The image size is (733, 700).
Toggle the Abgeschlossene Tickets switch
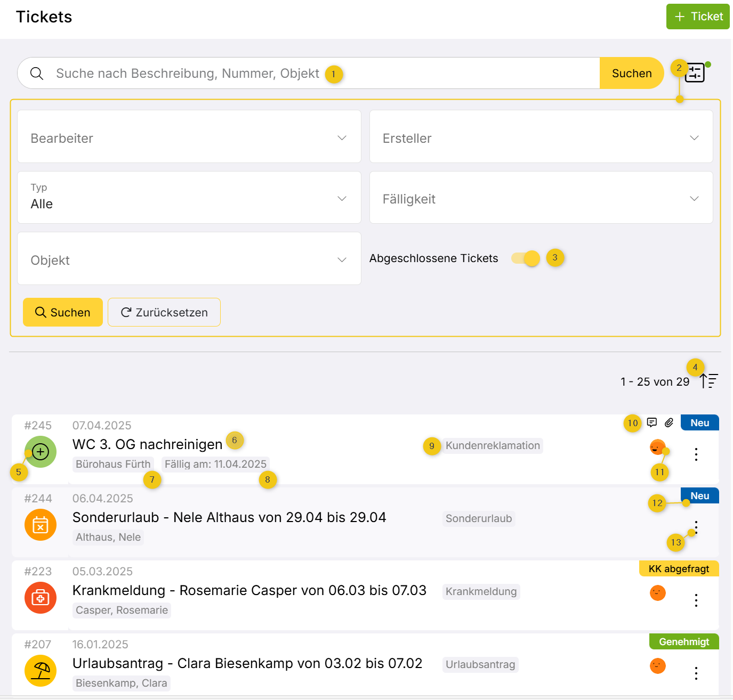click(x=526, y=258)
